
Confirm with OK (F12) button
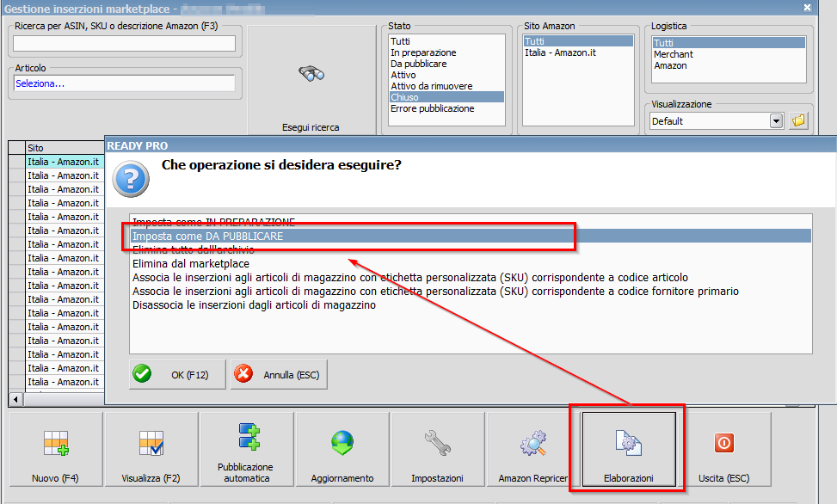pos(177,374)
